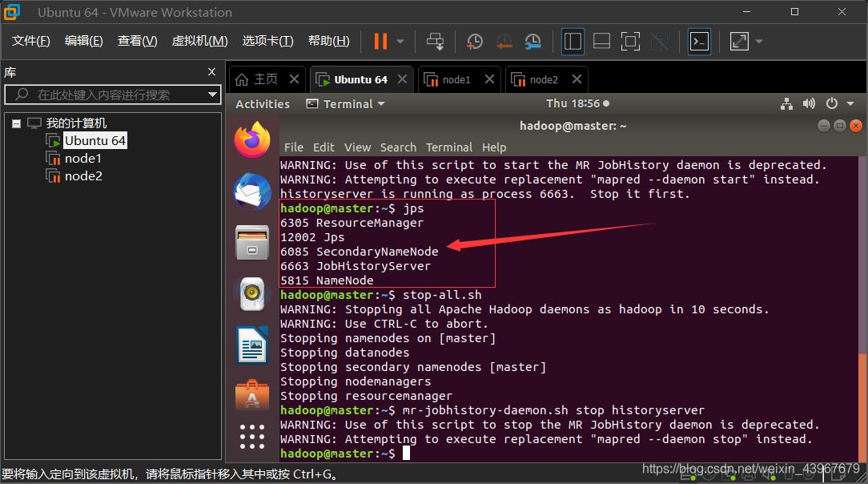Click the Activities button
Viewport: 868px width, 484px height.
pyautogui.click(x=263, y=103)
